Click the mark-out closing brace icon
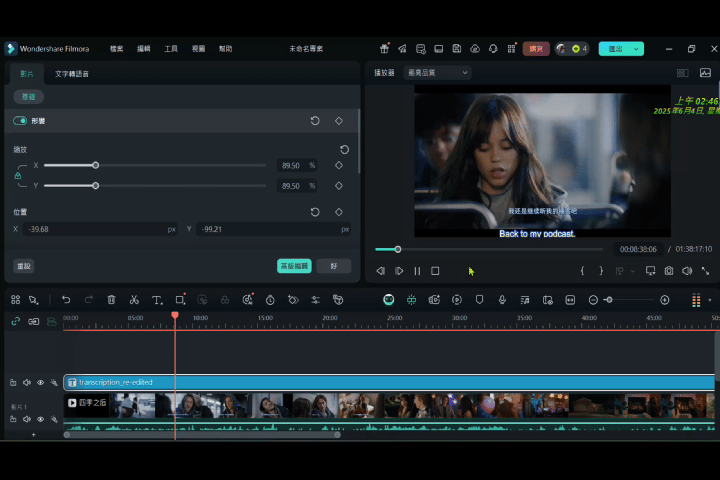720x480 pixels. coord(601,271)
